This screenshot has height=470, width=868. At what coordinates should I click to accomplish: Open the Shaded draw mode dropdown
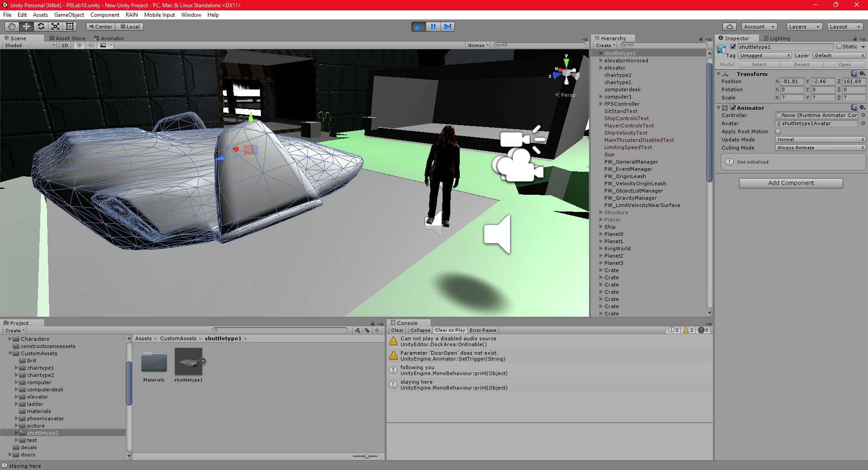click(x=29, y=45)
